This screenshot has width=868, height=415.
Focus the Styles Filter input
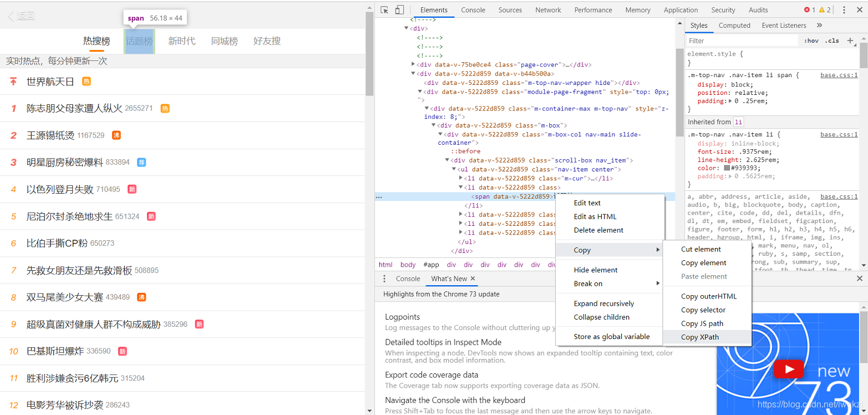point(743,41)
